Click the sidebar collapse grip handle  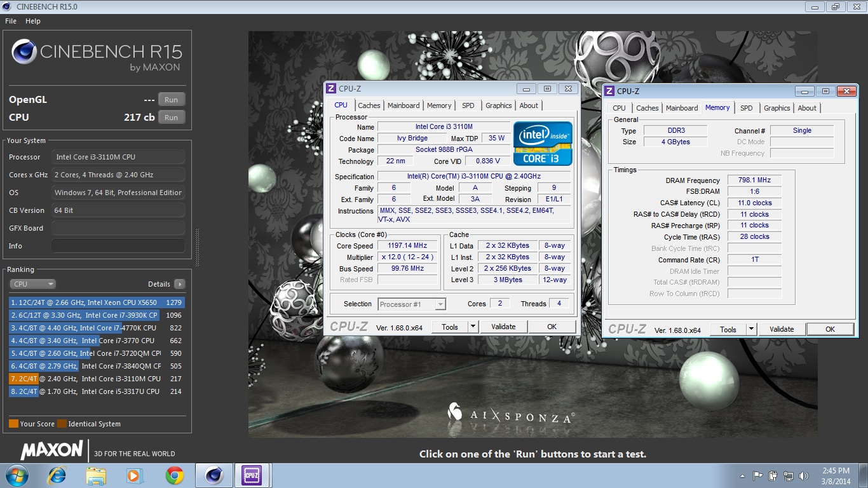197,248
